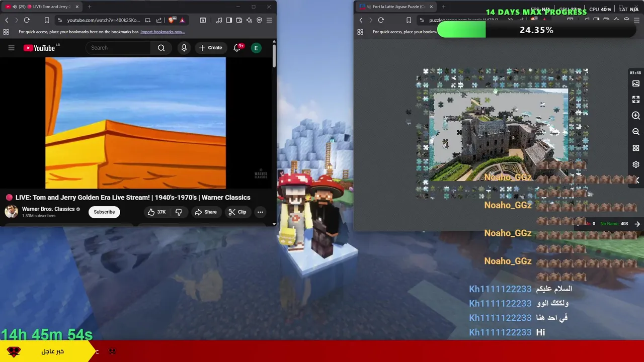Open apps grid on puzzle window bookmarks bar
The image size is (644, 362).
360,32
